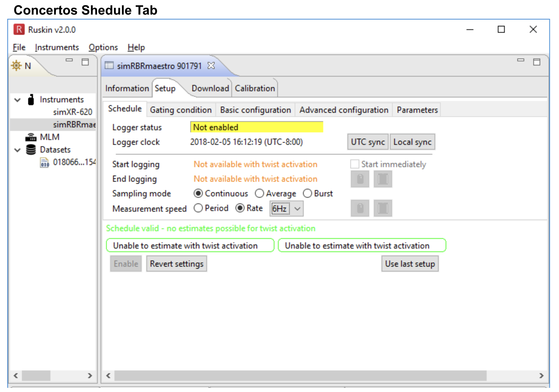The height and width of the screenshot is (392, 559).
Task: Select Burst sampling mode
Action: (307, 193)
